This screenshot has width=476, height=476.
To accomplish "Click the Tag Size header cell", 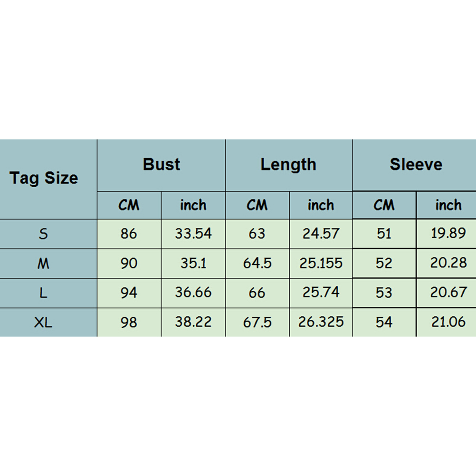I will pyautogui.click(x=44, y=179).
